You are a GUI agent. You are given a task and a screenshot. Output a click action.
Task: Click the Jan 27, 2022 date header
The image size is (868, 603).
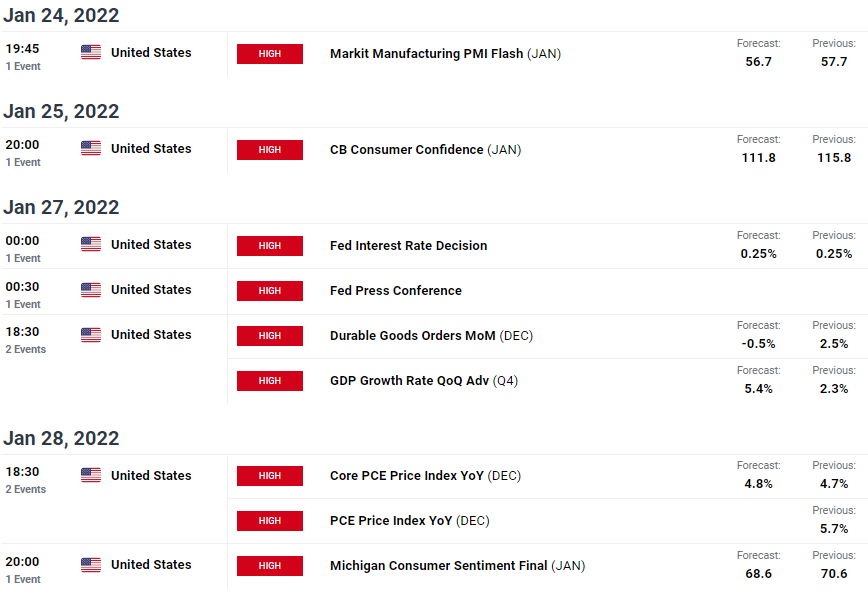61,208
